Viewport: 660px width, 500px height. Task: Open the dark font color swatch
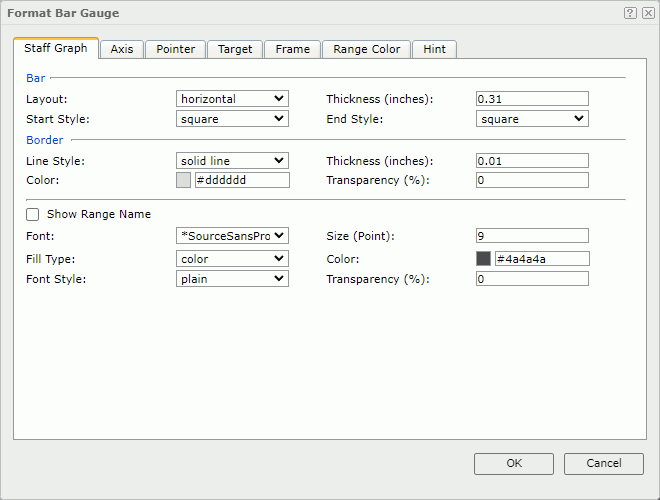pos(483,258)
